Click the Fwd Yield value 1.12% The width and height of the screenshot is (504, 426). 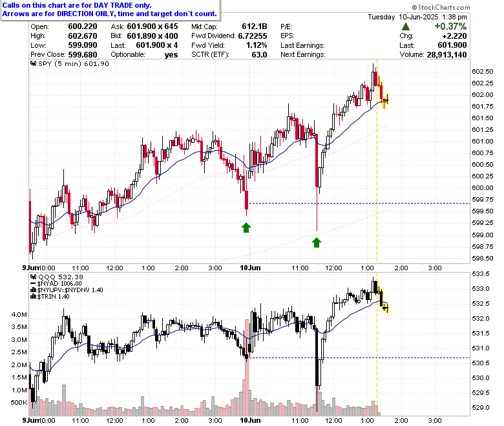[257, 45]
